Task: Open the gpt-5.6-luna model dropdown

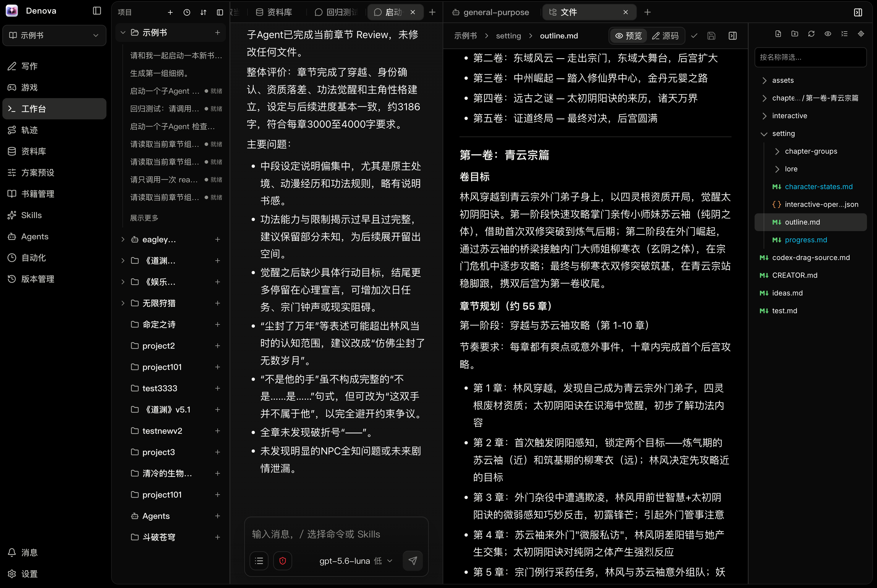Action: click(356, 561)
